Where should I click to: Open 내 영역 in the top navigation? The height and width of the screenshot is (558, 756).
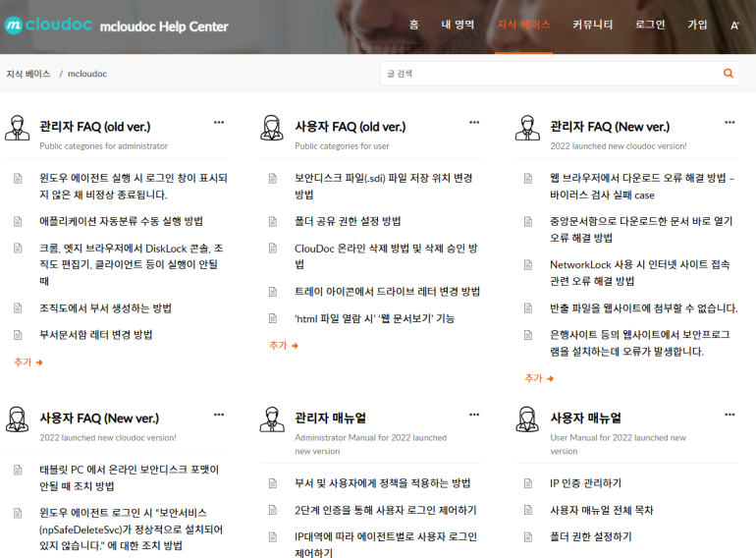coord(458,25)
